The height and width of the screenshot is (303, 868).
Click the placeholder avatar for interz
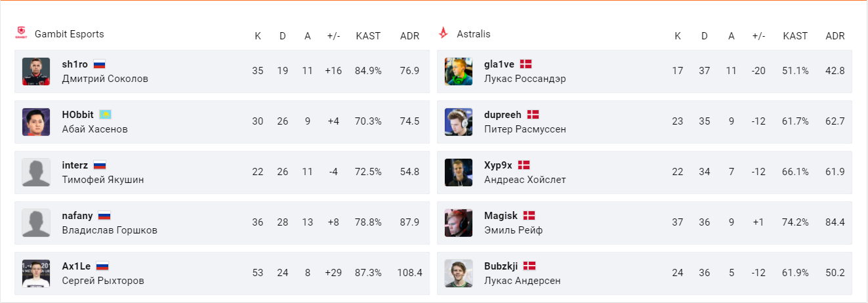pos(36,172)
